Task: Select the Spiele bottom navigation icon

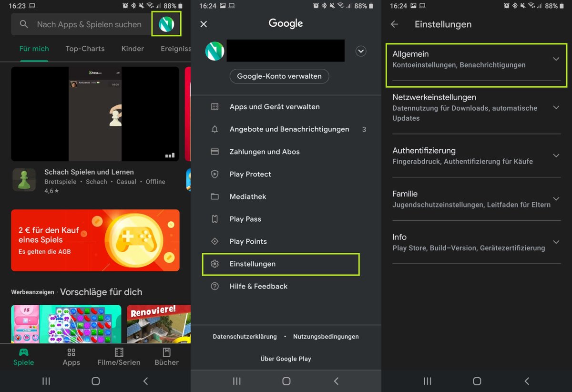Action: coord(23,352)
